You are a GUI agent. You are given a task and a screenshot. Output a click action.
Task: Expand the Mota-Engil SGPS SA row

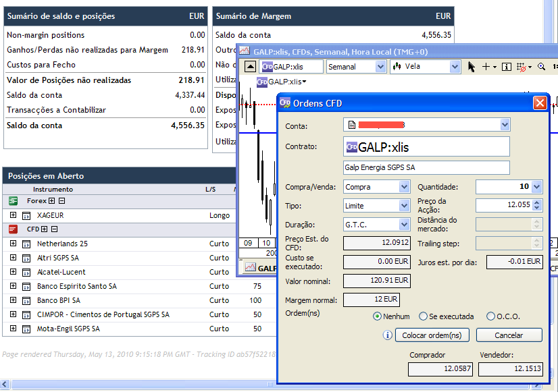13,329
